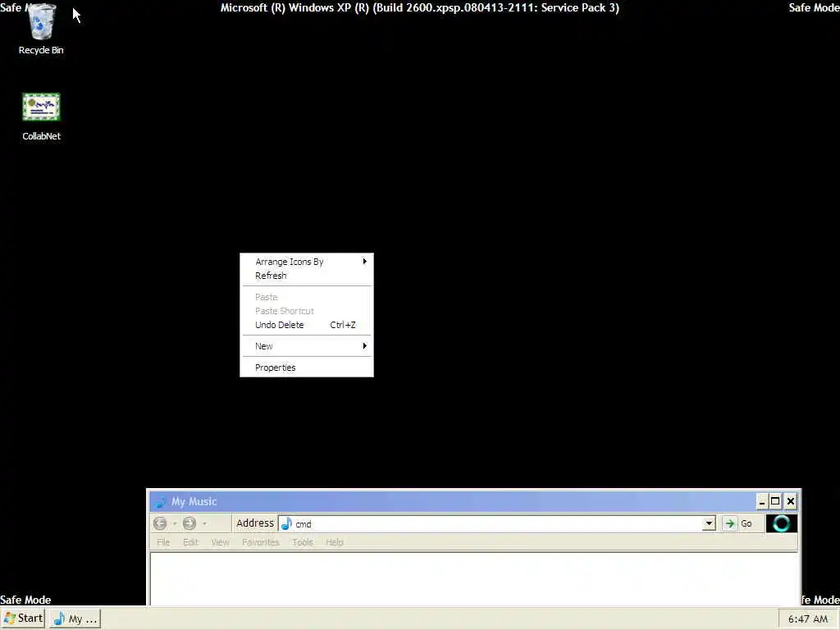840x630 pixels.
Task: Open the View menu in My Music
Action: click(x=220, y=542)
